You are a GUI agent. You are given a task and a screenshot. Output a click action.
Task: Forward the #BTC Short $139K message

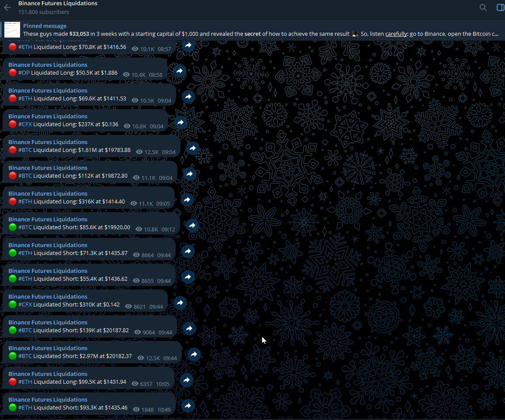click(190, 329)
